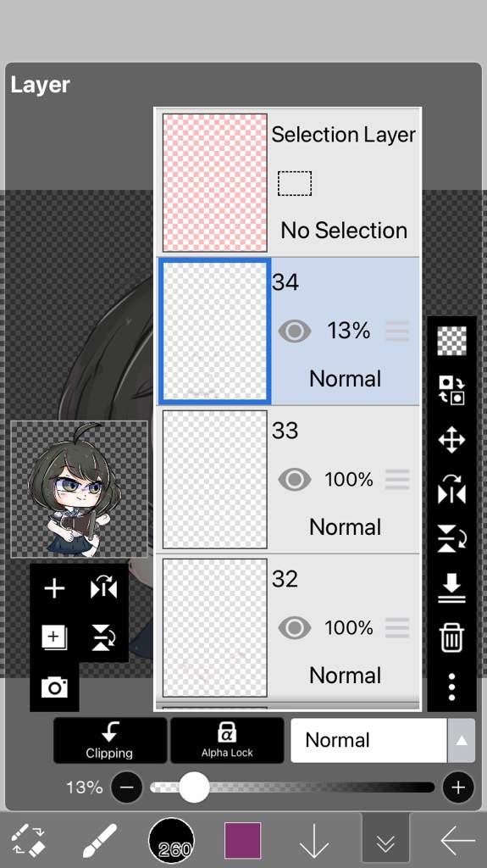487x868 pixels.
Task: Switch brush and eraser swap icon
Action: coord(28,840)
